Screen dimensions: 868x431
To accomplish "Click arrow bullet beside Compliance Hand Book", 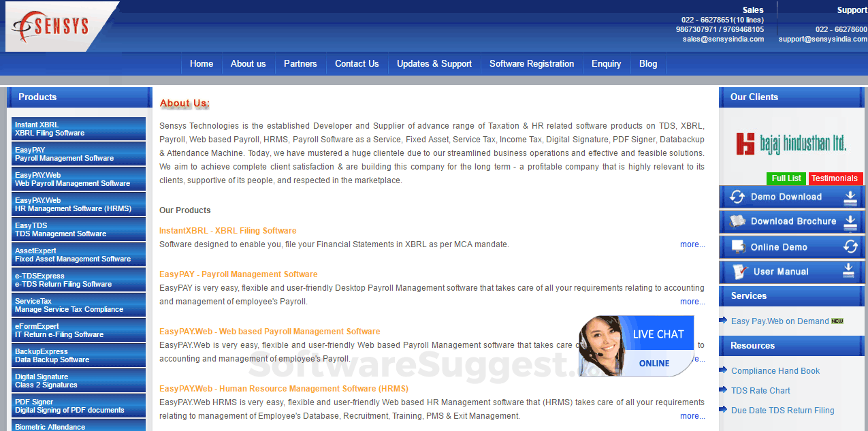I will (723, 370).
